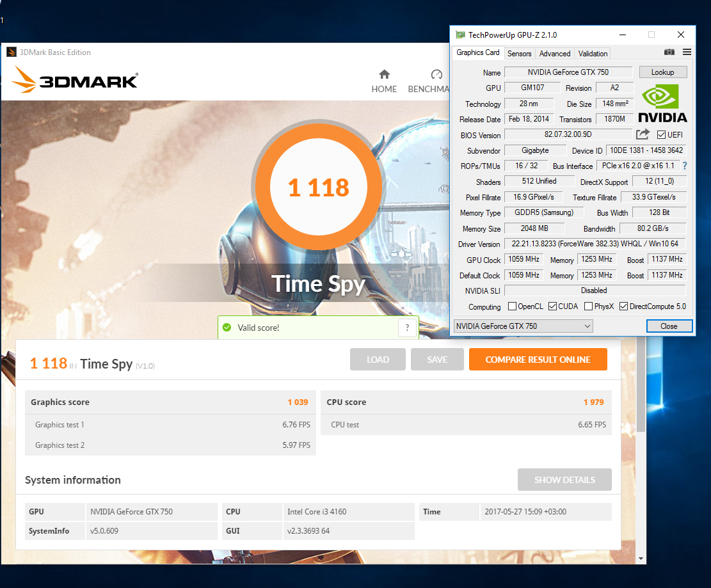Click the SHOW DETAILS button
Image resolution: width=711 pixels, height=588 pixels.
pyautogui.click(x=564, y=480)
